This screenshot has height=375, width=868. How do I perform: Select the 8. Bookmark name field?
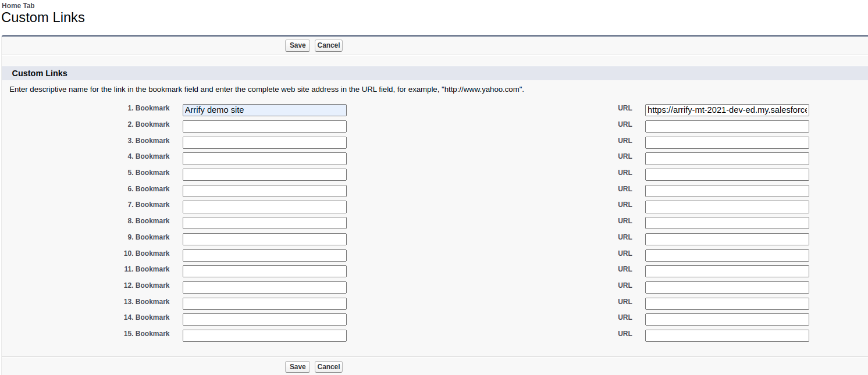265,223
